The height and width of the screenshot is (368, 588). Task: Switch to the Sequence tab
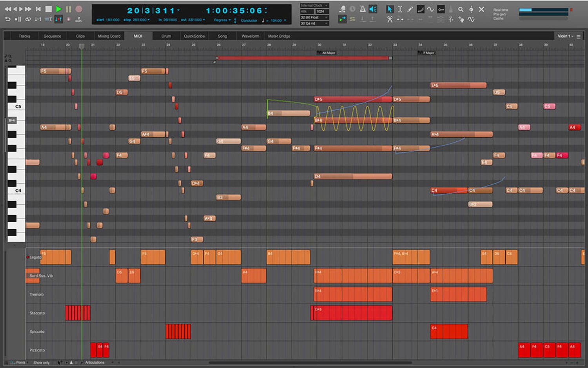[52, 36]
